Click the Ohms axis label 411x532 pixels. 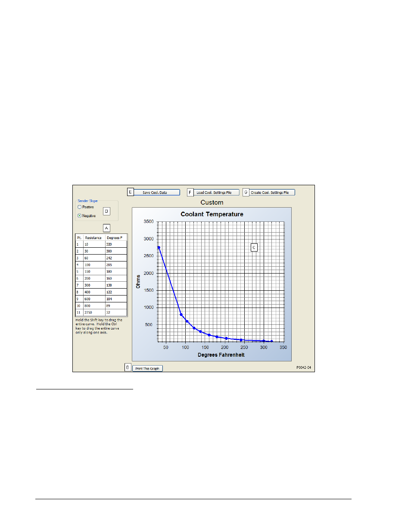pos(138,282)
